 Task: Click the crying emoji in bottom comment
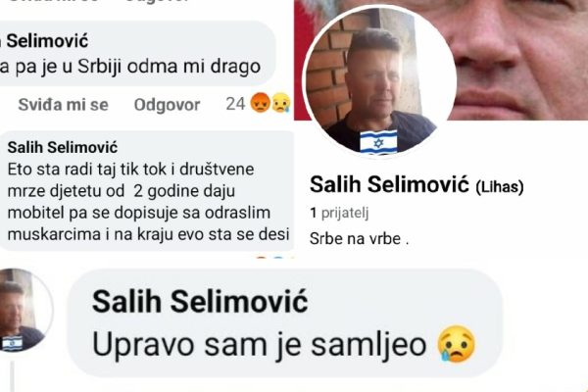pos(457,344)
